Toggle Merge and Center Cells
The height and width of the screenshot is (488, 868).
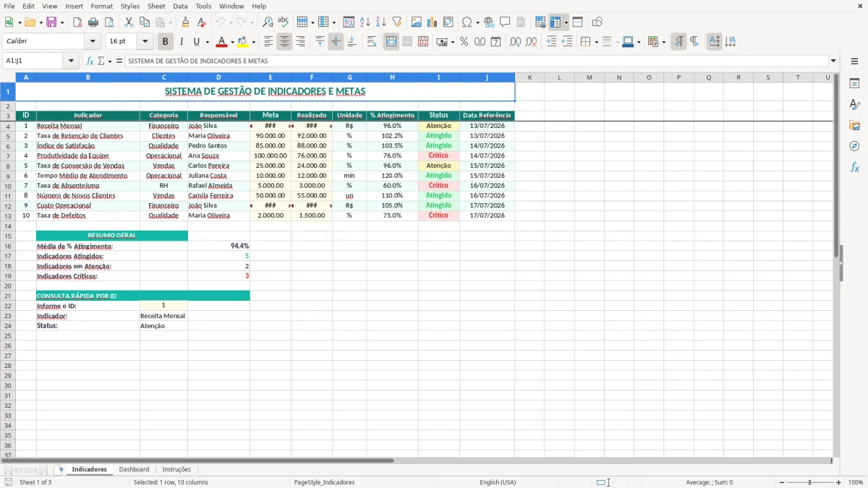pos(391,42)
